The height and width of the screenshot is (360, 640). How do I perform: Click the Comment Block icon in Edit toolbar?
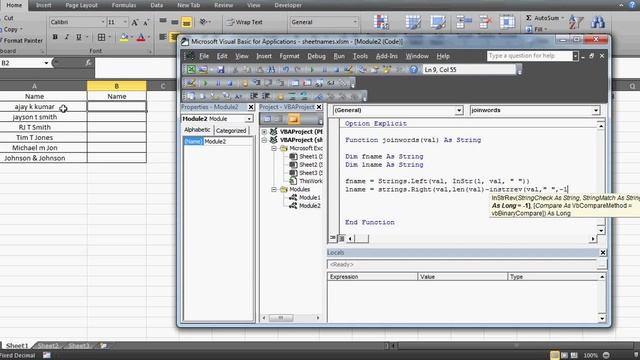(x=292, y=96)
